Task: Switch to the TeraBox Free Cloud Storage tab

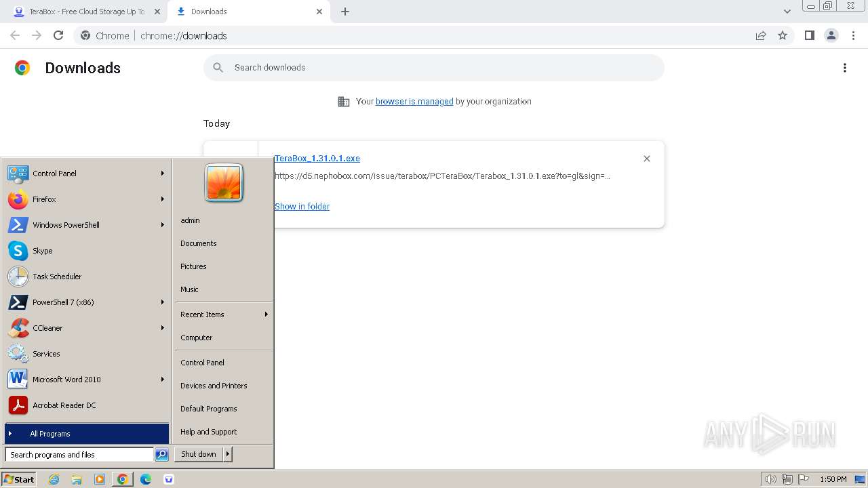Action: 85,12
